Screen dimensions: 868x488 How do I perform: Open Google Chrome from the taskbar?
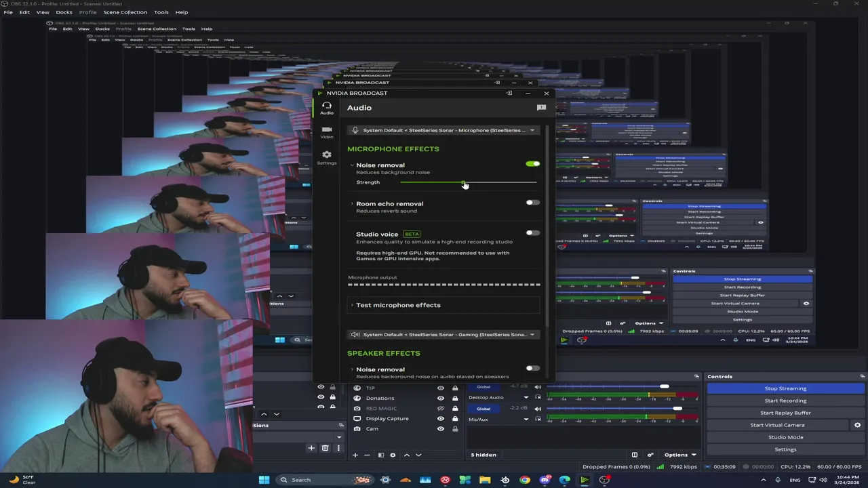[525, 480]
